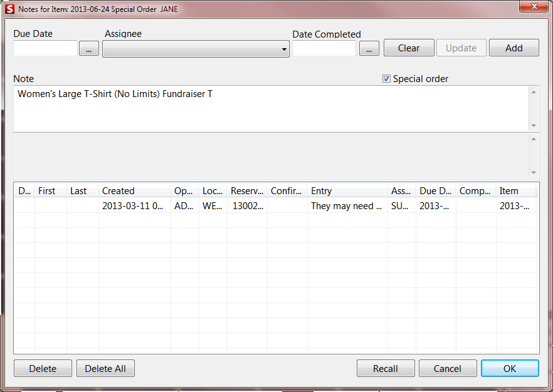Dismiss the dialog with Cancel
553x392 pixels.
click(448, 368)
